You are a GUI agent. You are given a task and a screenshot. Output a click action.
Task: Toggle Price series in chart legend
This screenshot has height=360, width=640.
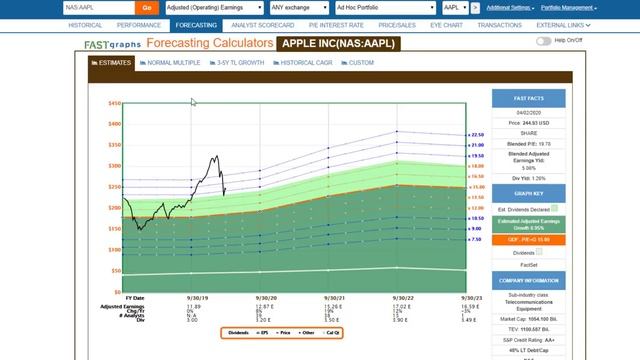283,333
